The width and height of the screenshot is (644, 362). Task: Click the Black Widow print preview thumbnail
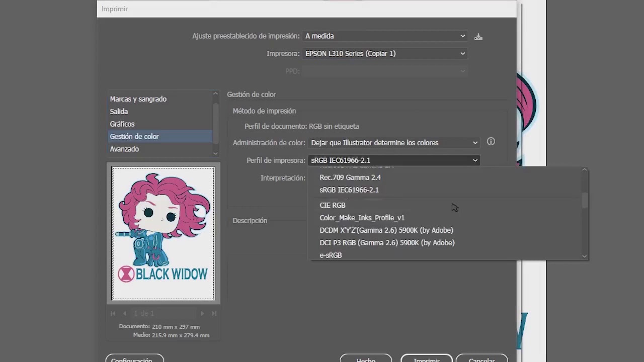(x=164, y=234)
